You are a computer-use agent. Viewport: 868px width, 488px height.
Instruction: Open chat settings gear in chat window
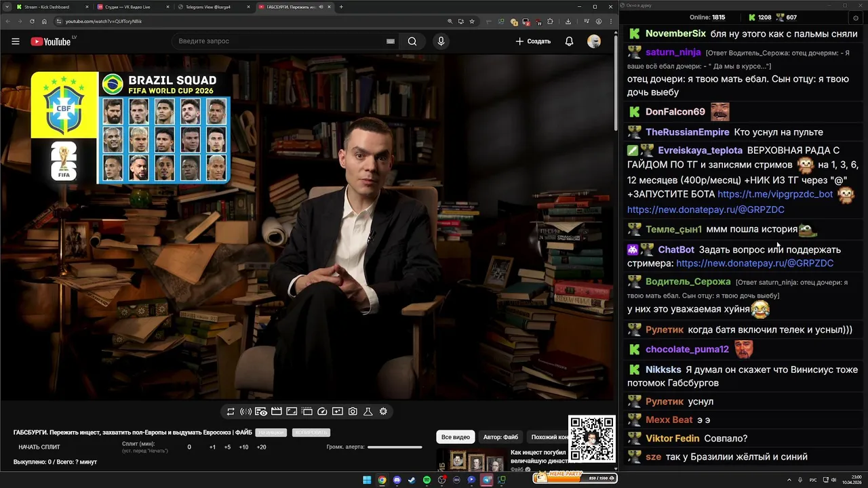[855, 17]
